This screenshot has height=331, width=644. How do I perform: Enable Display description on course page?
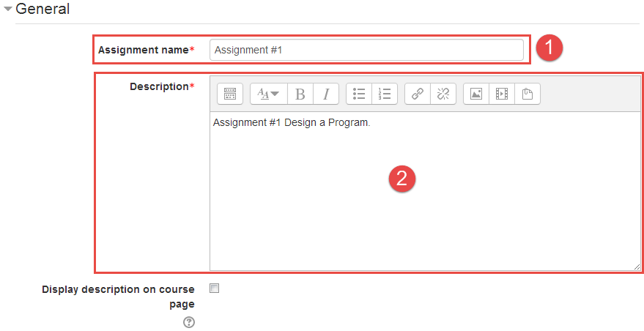[214, 289]
